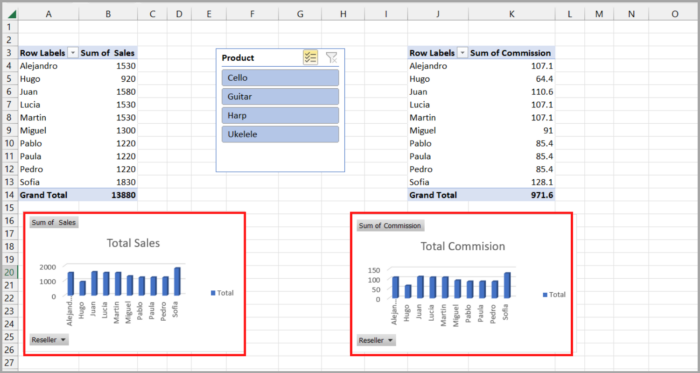
Task: Select sales value 920
Action: pyautogui.click(x=108, y=79)
